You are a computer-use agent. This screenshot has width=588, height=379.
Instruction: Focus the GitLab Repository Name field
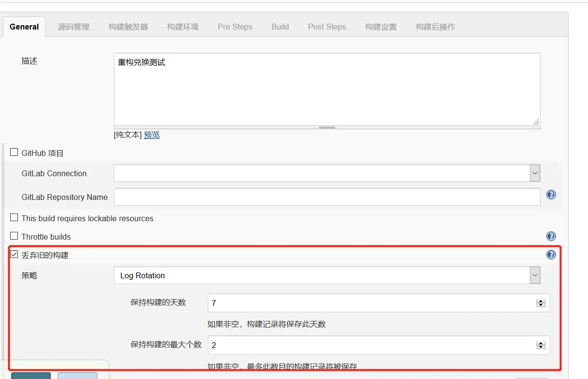click(x=327, y=197)
